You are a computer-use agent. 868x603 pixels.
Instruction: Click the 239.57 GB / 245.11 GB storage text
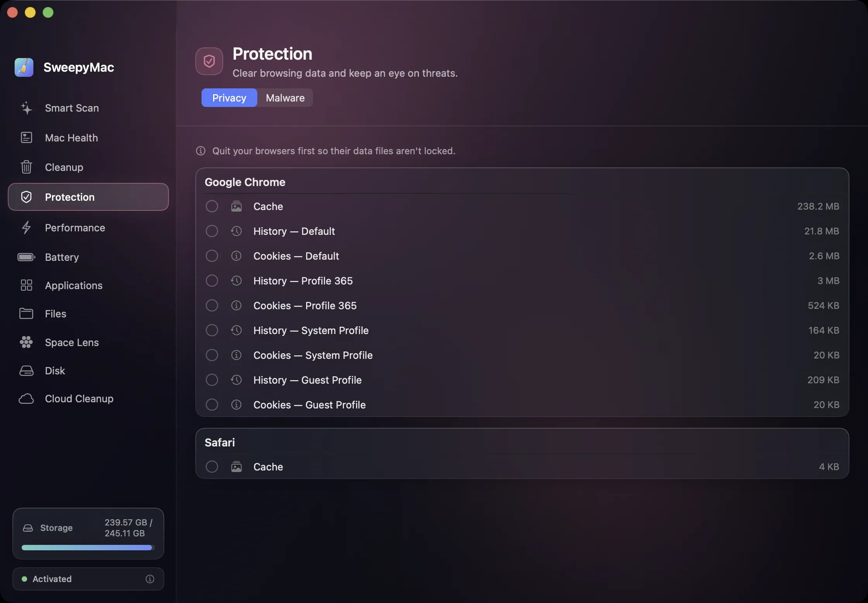point(128,528)
